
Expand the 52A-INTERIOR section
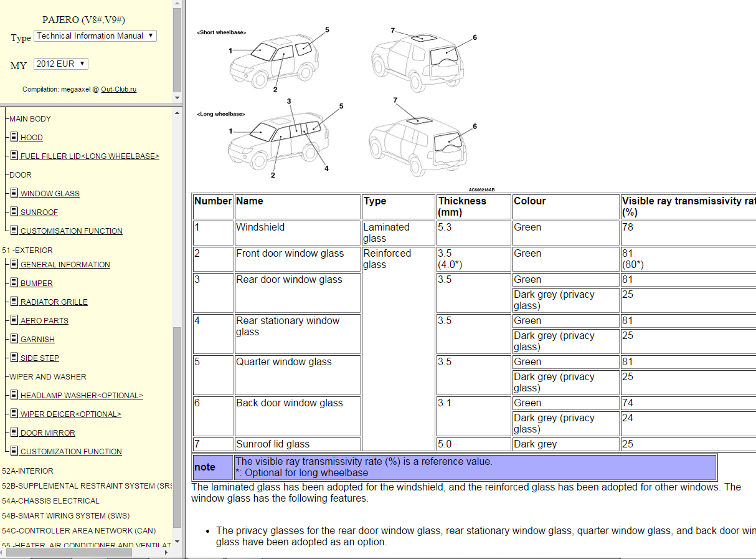tap(27, 471)
